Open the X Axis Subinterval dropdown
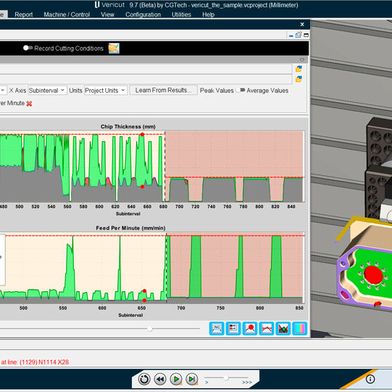392x392 pixels. pyautogui.click(x=47, y=91)
